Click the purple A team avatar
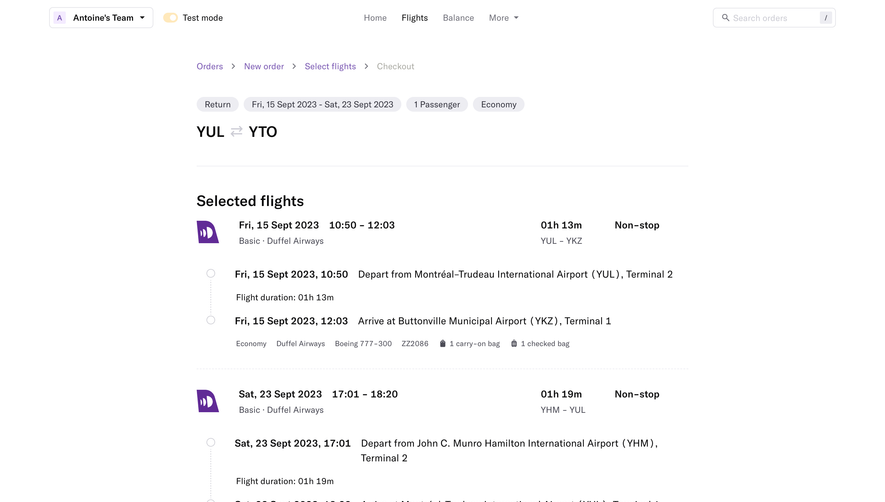 point(59,18)
